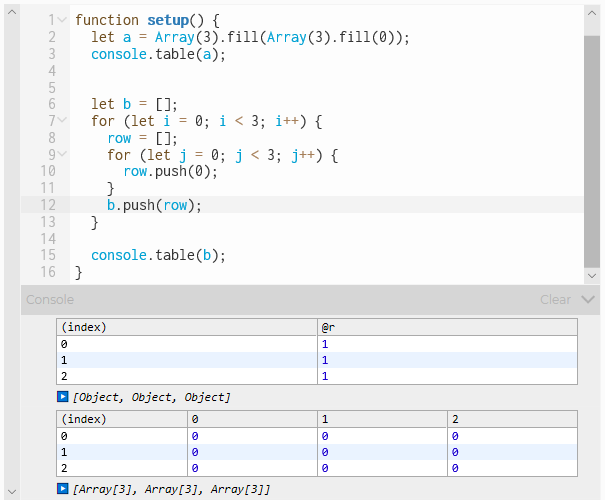Click the left page scroll down arrow
Image resolution: width=605 pixels, height=500 pixels.
tap(12, 492)
